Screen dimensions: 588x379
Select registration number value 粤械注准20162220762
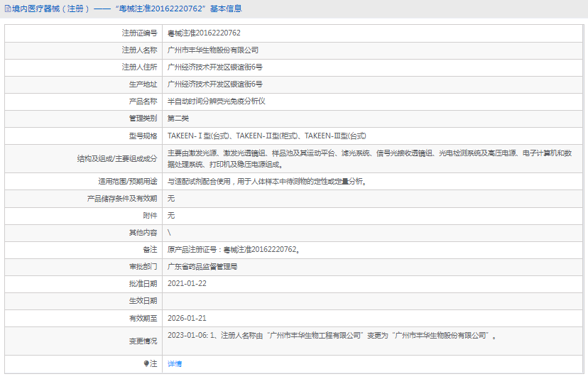[x=204, y=33]
